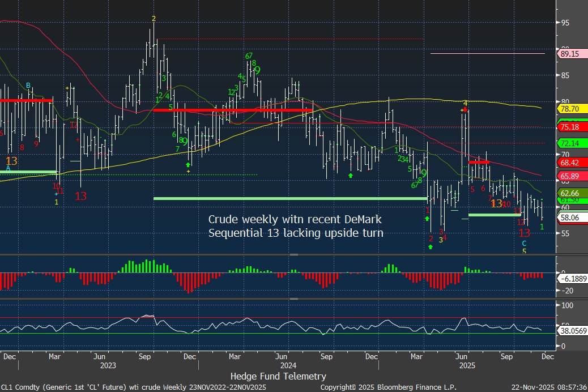Click the large green 9 near 88 price high

pyautogui.click(x=257, y=70)
